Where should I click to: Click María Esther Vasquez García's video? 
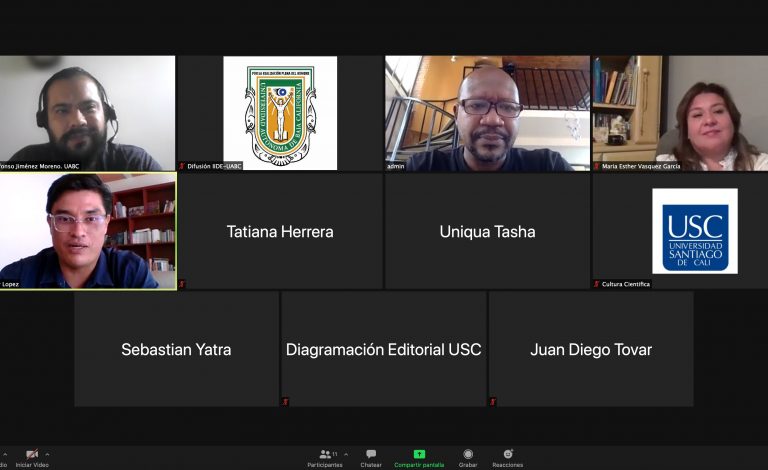(x=680, y=112)
